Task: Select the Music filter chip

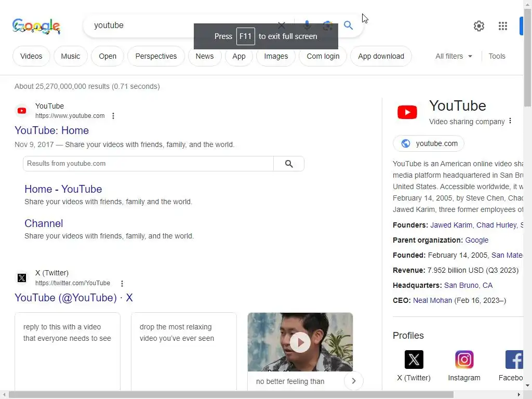Action: click(71, 56)
